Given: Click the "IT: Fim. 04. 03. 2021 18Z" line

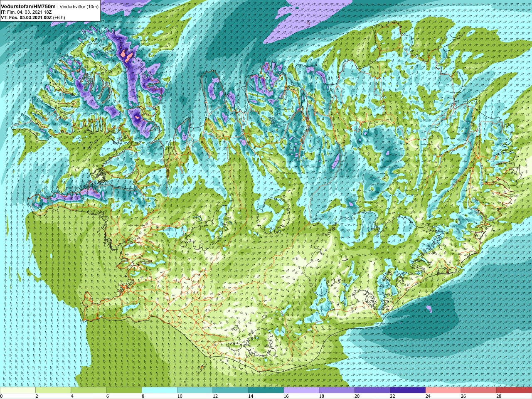Looking at the screenshot, I should click(x=26, y=12).
